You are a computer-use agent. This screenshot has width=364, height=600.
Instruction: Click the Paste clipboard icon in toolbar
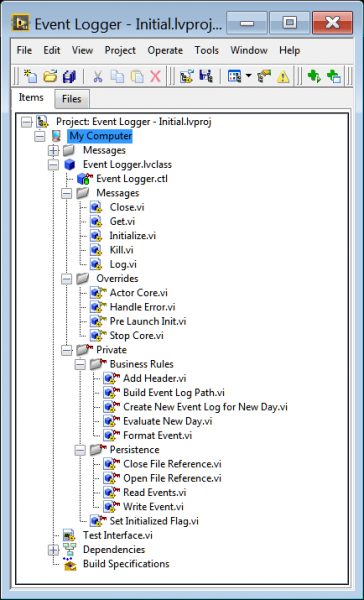[137, 76]
